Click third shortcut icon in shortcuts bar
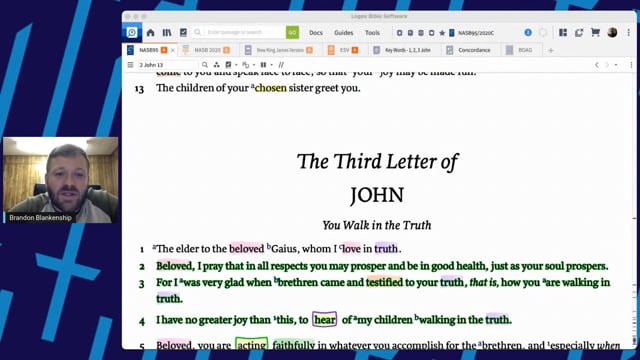The width and height of the screenshot is (640, 360). click(x=421, y=33)
